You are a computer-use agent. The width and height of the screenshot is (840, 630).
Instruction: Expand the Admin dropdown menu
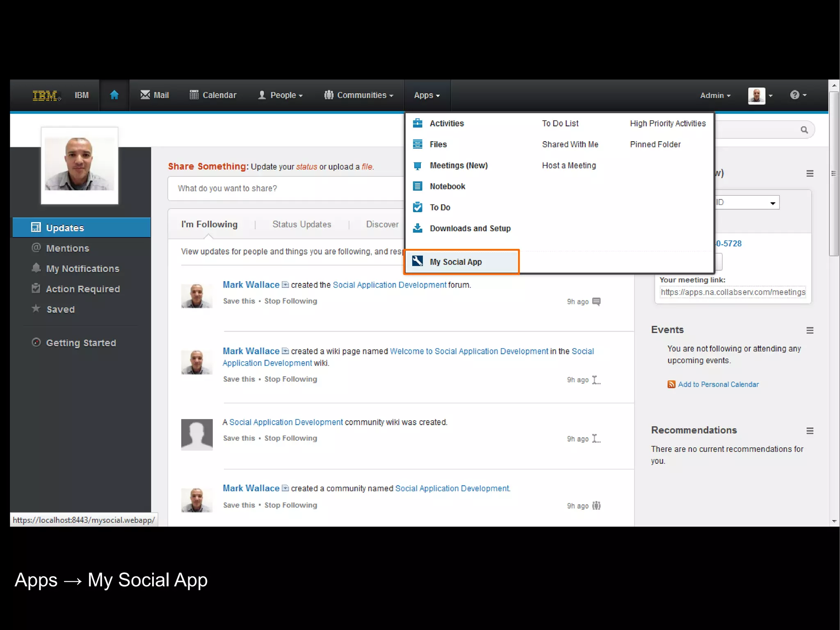[715, 95]
